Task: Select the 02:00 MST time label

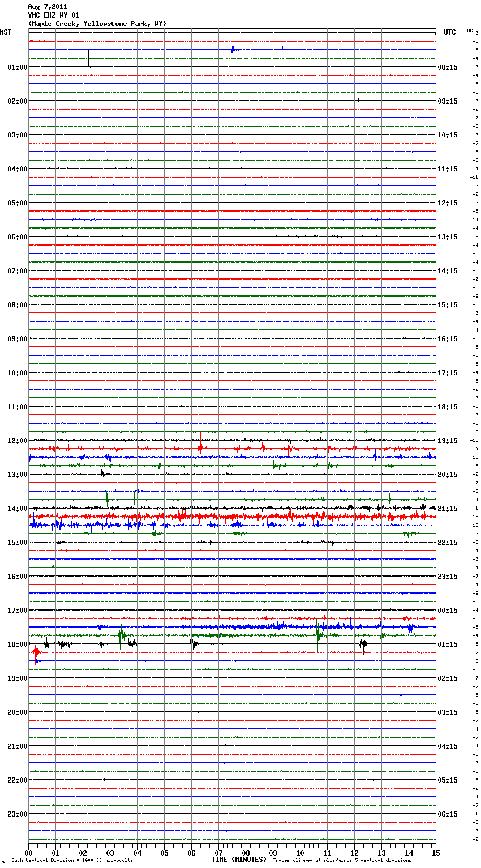Action: pyautogui.click(x=18, y=101)
